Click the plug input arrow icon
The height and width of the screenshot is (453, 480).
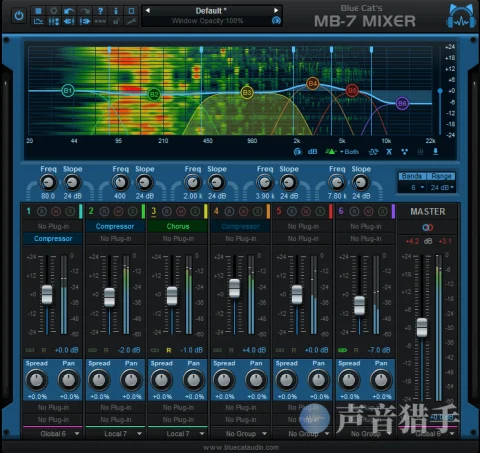pyautogui.click(x=69, y=21)
